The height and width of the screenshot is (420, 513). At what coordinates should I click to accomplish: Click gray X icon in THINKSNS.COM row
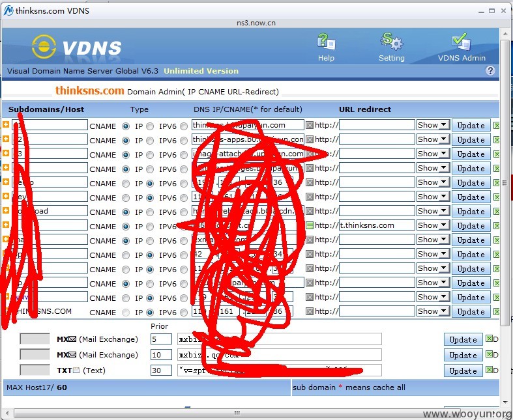click(310, 311)
